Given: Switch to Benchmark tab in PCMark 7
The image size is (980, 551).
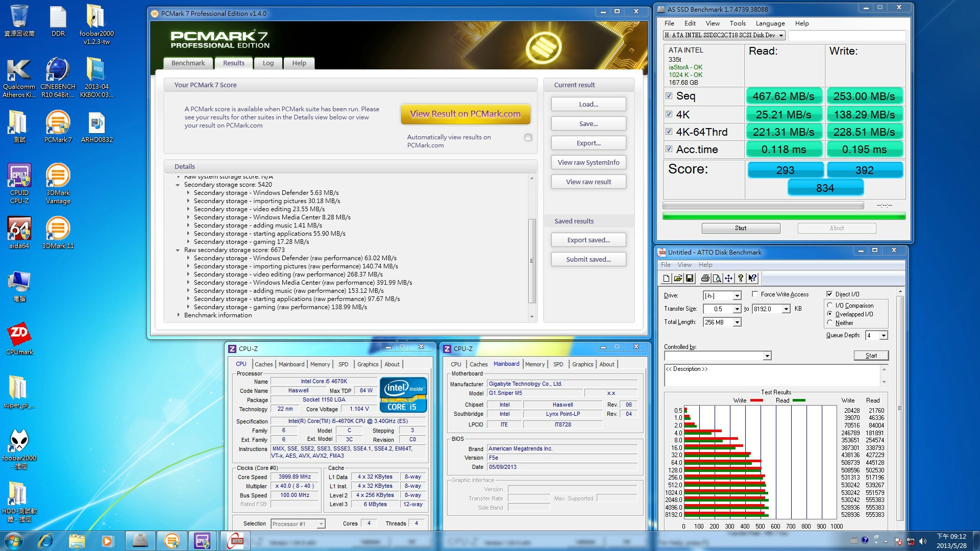Looking at the screenshot, I should click(x=188, y=63).
